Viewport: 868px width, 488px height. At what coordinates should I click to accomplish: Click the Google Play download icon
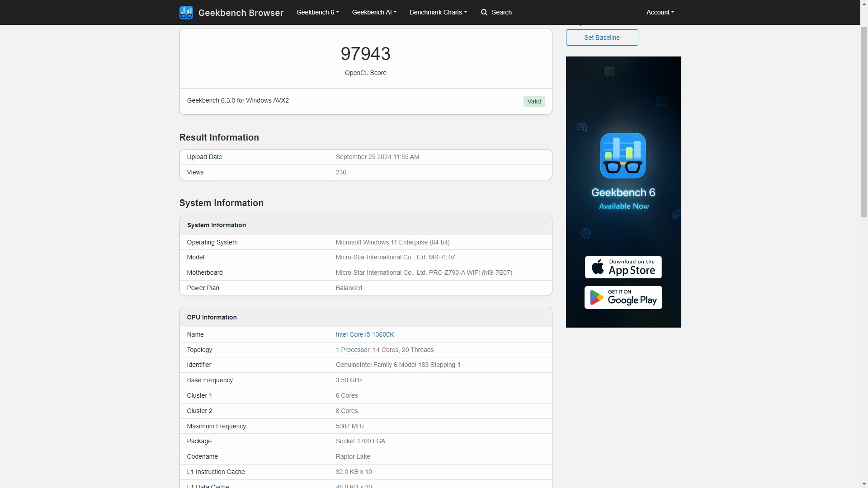pos(623,297)
